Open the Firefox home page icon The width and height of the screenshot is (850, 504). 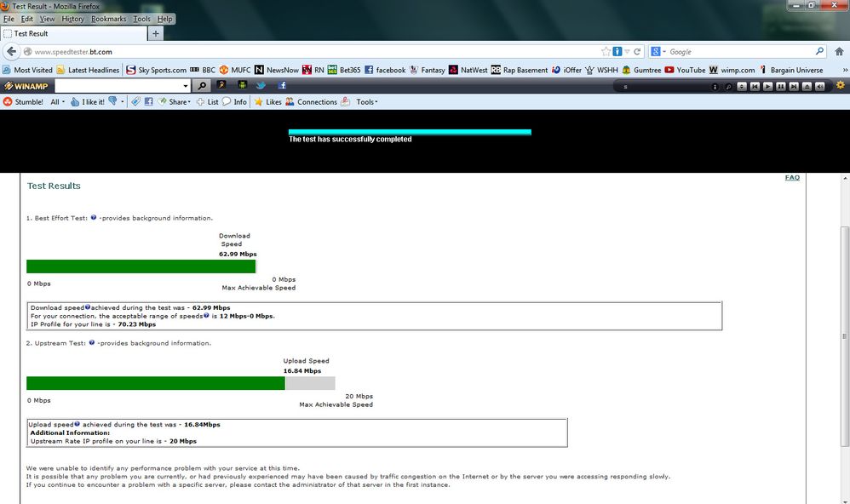click(839, 51)
